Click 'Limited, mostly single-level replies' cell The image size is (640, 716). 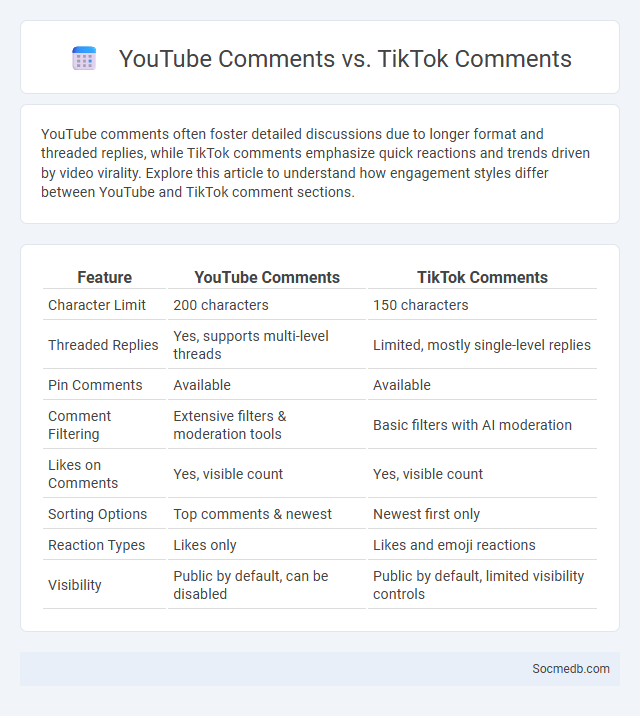pos(482,345)
